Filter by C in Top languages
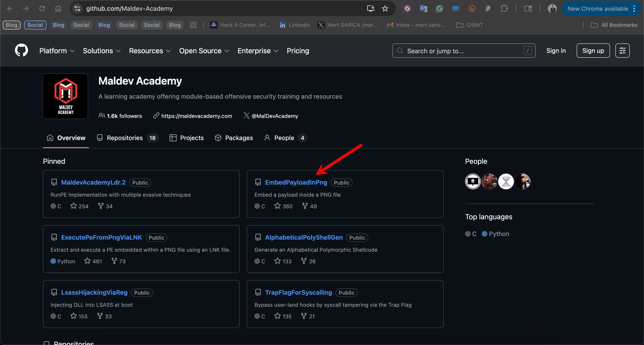The image size is (644, 345). point(471,234)
